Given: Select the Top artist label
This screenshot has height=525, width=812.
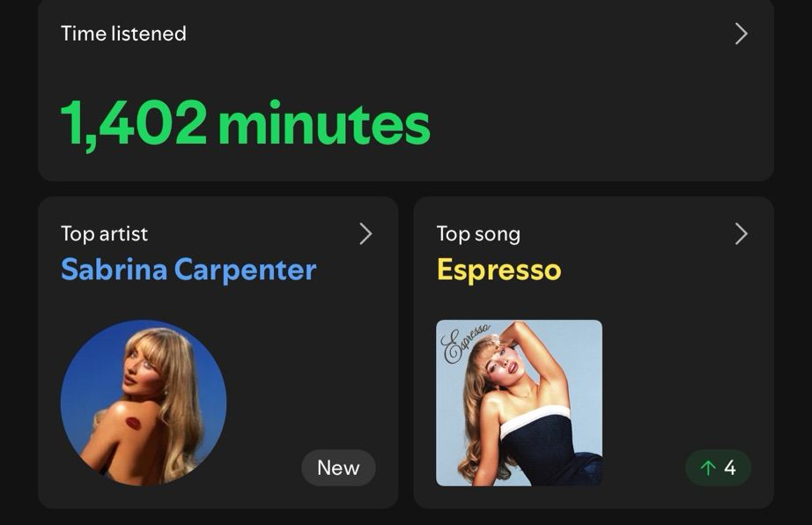Looking at the screenshot, I should pos(104,234).
